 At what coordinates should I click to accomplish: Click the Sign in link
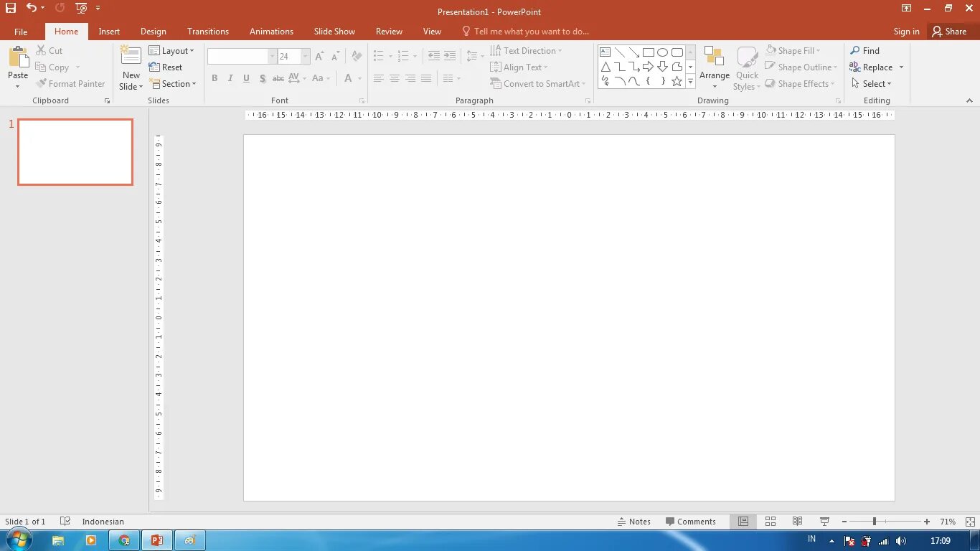(x=906, y=32)
